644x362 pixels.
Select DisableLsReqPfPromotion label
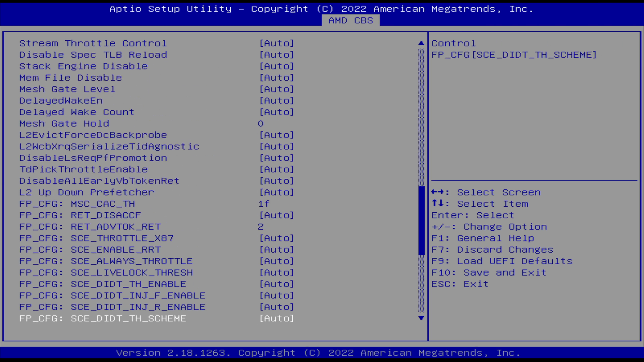[93, 158]
